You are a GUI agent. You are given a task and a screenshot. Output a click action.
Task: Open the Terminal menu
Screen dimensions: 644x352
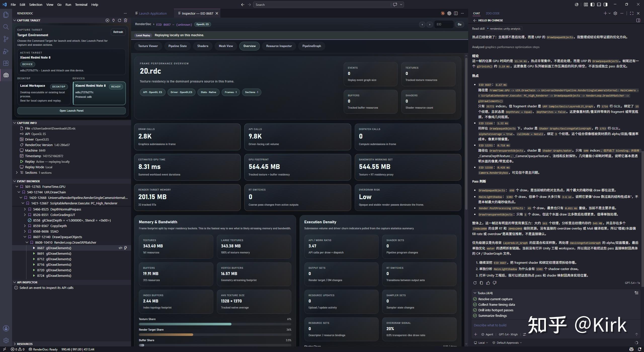point(81,5)
